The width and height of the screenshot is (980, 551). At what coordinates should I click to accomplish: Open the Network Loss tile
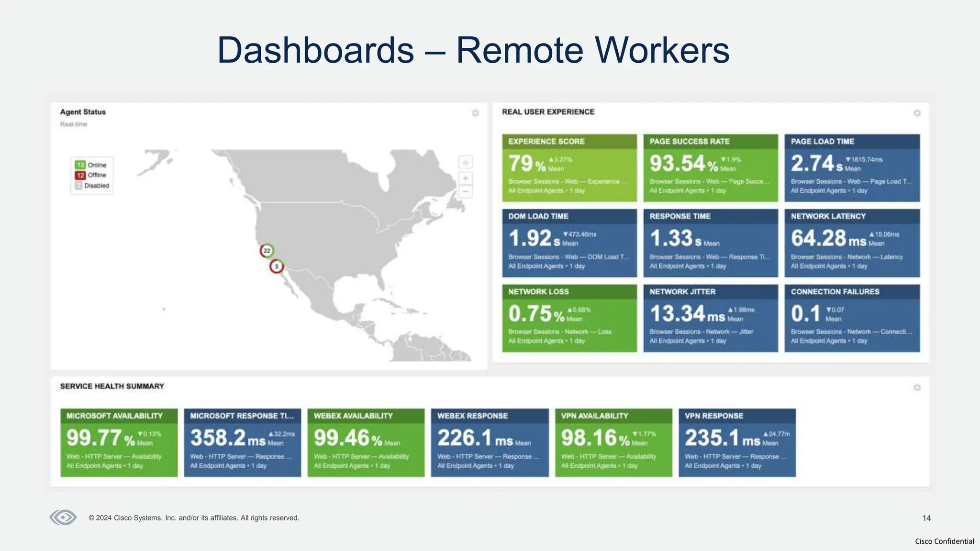569,318
